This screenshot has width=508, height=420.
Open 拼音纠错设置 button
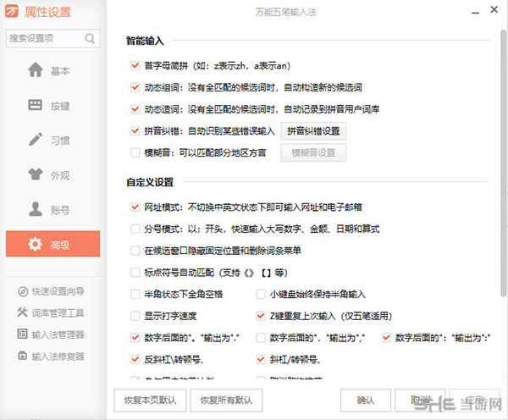313,131
